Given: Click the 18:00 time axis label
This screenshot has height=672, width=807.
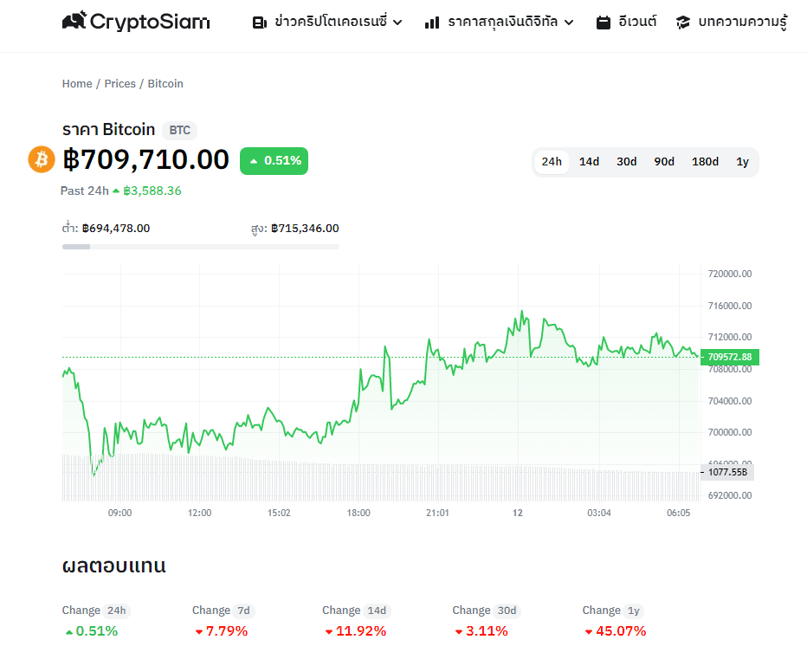Looking at the screenshot, I should [358, 513].
